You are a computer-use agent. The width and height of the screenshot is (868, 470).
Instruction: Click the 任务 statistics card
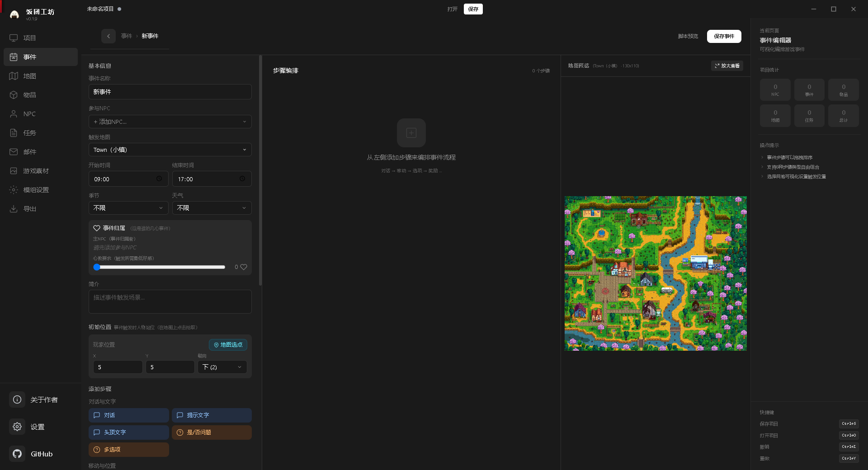[809, 116]
